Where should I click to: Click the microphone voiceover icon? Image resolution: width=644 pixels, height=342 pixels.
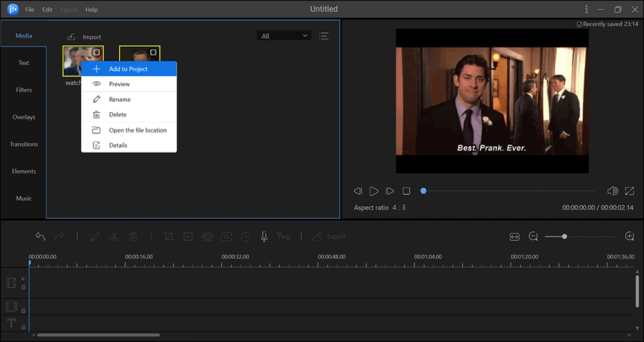[x=264, y=237]
